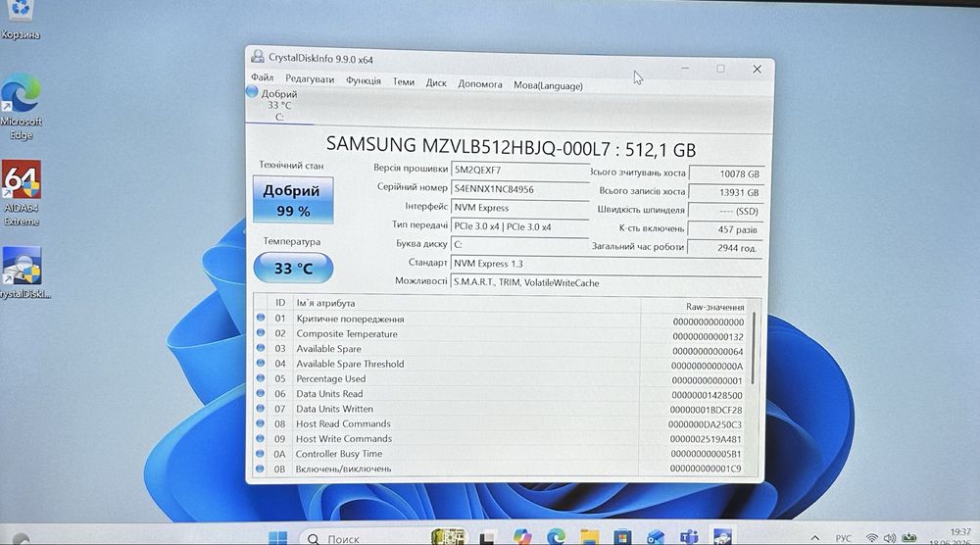The width and height of the screenshot is (980, 545).
Task: Open the AIDA64 Extreme desktop shortcut
Action: 22,193
